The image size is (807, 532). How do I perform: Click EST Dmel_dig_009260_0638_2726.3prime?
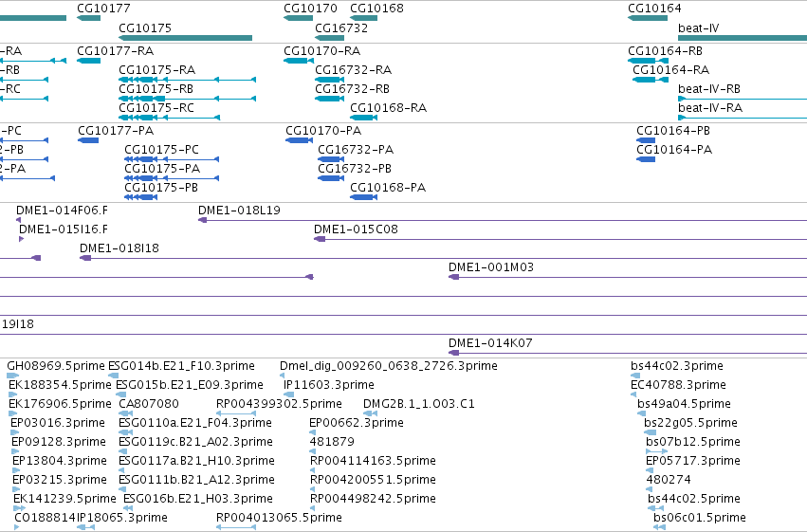click(282, 376)
